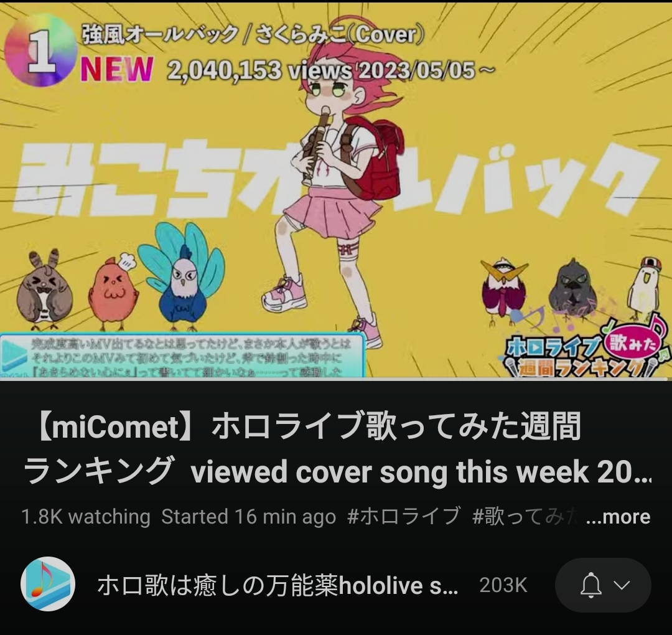Image resolution: width=672 pixels, height=635 pixels.
Task: Click the pink NEW label
Action: tap(116, 70)
